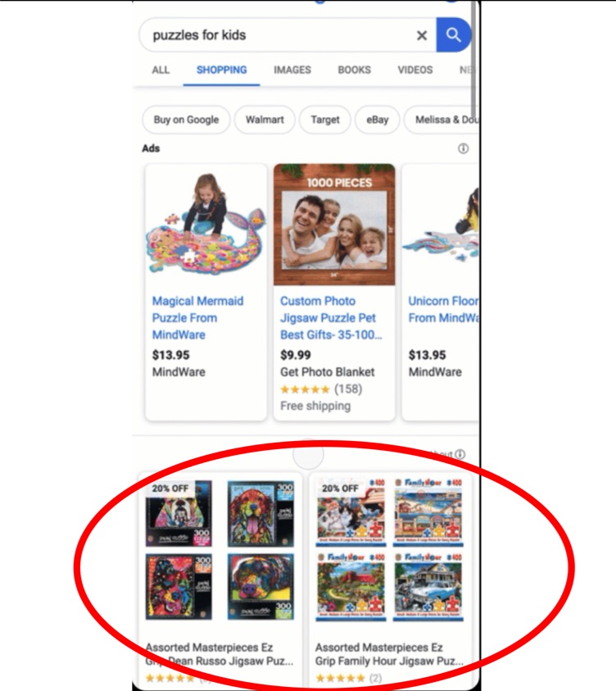Open the Dean Russo Jigsaw Puzzle listing

click(x=220, y=654)
